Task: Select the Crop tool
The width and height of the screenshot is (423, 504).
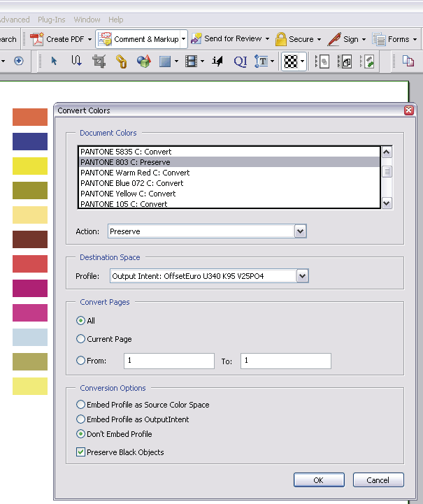Action: click(x=99, y=61)
